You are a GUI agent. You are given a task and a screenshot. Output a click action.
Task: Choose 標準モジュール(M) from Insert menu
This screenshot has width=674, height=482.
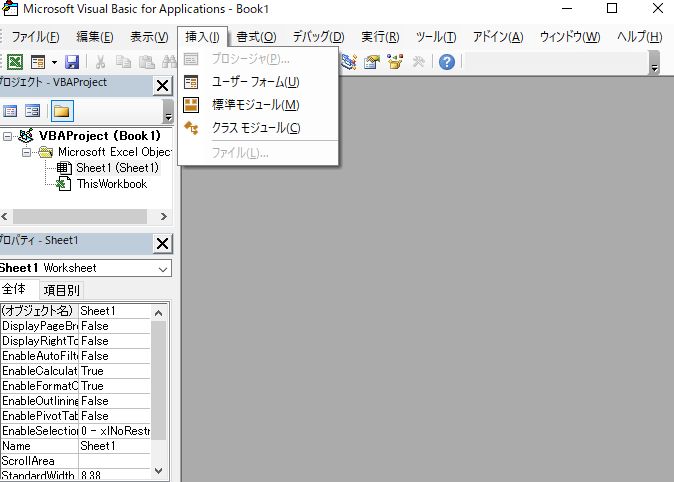(258, 104)
